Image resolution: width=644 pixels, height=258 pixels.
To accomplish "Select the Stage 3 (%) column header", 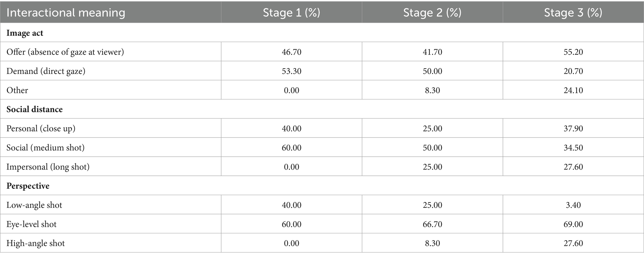I will 573,13.
